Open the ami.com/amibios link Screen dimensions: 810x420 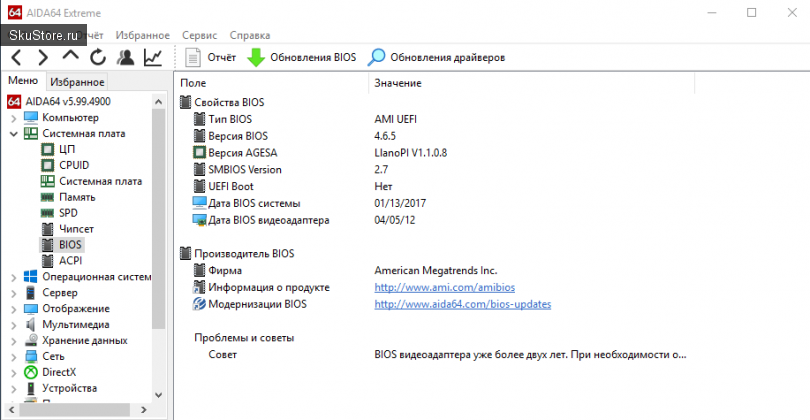(444, 287)
